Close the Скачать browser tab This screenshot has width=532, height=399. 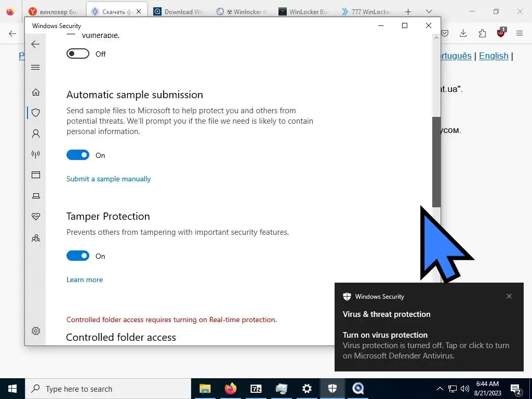139,11
